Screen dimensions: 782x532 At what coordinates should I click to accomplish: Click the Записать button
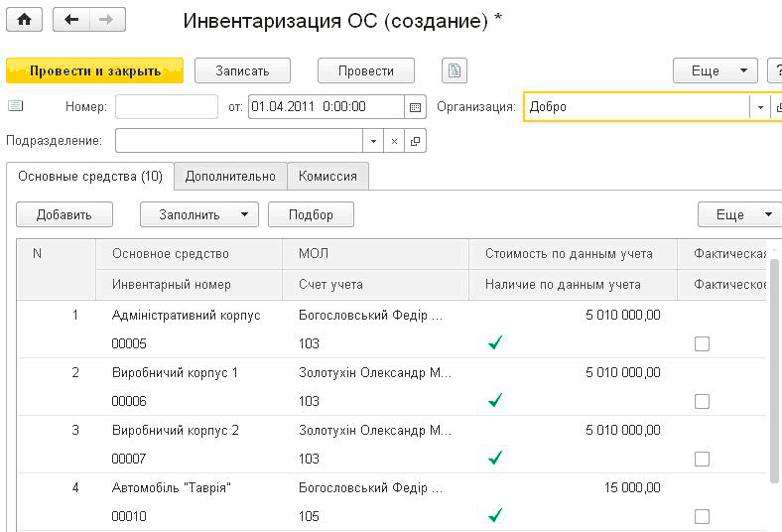pos(242,70)
